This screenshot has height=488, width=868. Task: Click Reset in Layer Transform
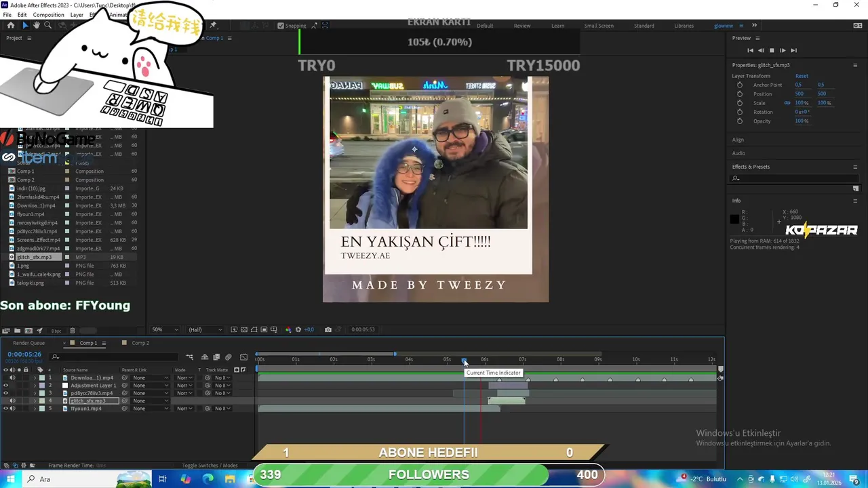point(802,76)
